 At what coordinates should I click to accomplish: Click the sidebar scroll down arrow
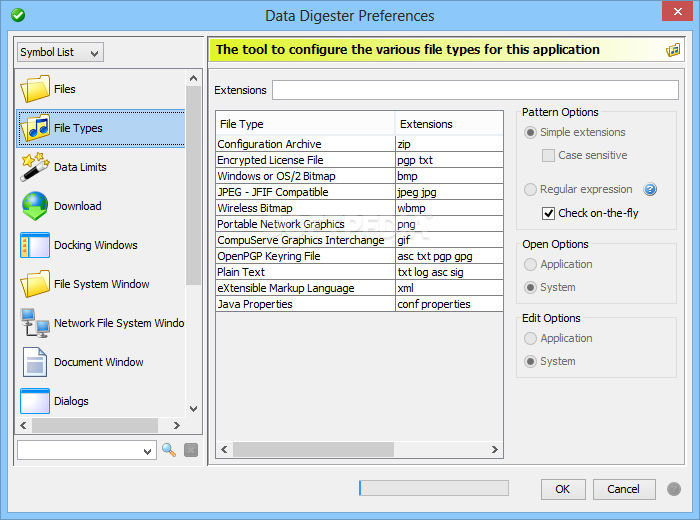coord(193,408)
